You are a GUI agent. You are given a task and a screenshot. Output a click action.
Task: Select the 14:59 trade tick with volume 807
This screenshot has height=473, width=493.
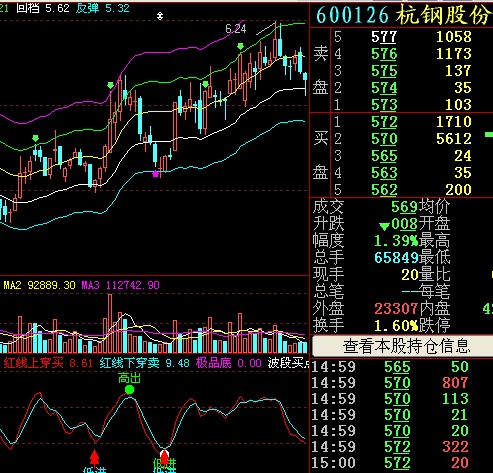tap(390, 383)
